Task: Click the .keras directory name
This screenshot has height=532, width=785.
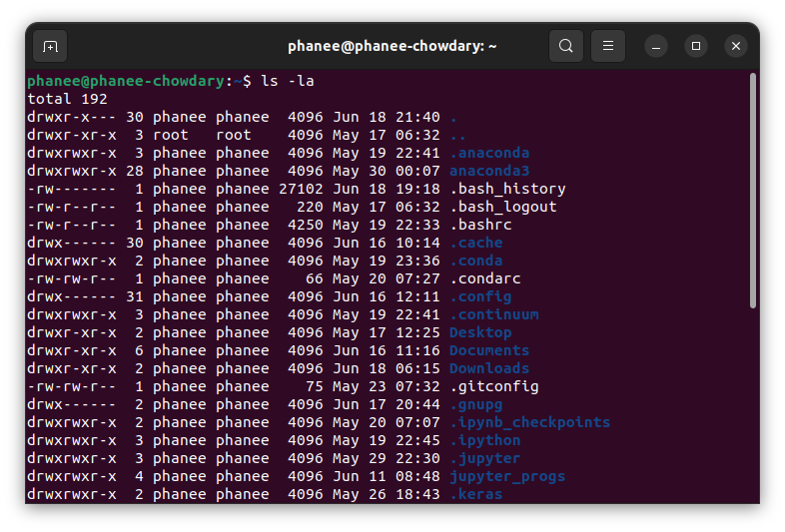Action: tap(475, 494)
